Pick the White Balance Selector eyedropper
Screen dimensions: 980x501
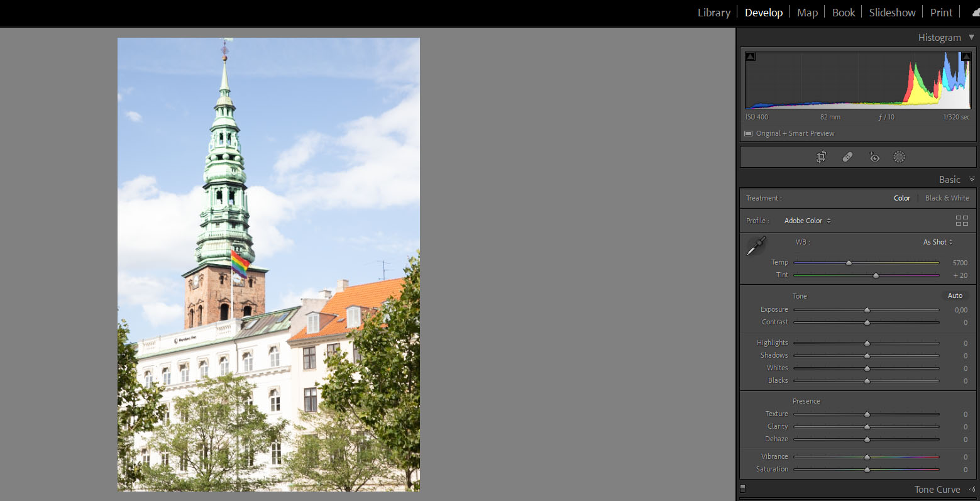point(756,246)
